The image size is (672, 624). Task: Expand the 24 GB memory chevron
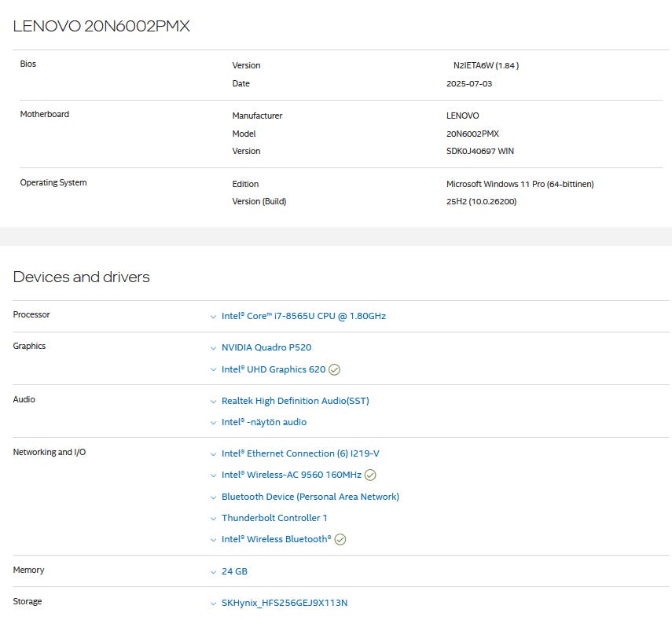click(x=213, y=571)
